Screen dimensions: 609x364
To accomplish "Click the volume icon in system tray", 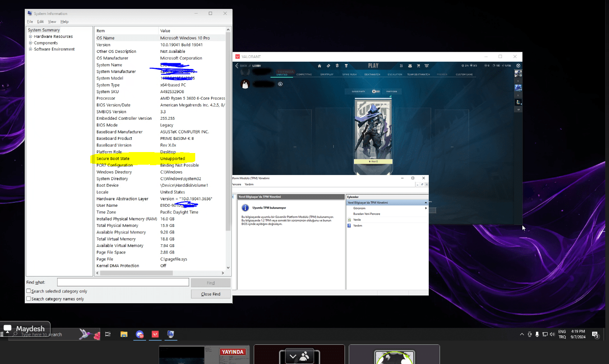I will point(552,334).
